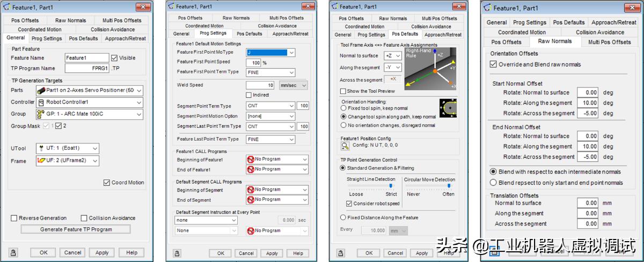Click Cancel in the Pos Defaults window

(395, 253)
